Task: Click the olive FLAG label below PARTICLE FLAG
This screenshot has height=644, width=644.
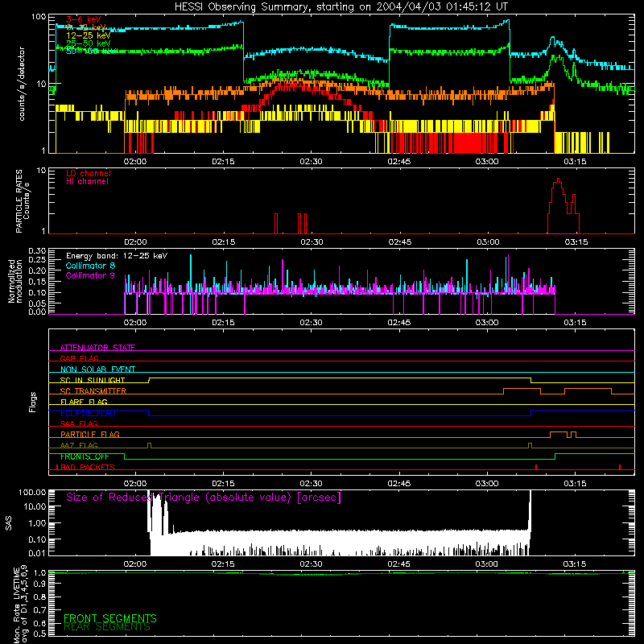Action: coord(79,445)
